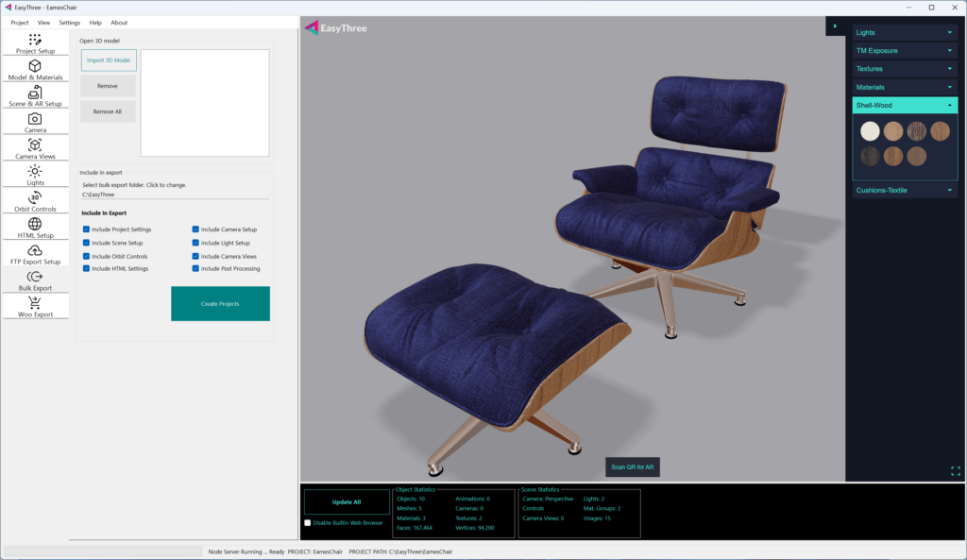The width and height of the screenshot is (967, 560).
Task: Click the Create Projects button
Action: tap(220, 304)
